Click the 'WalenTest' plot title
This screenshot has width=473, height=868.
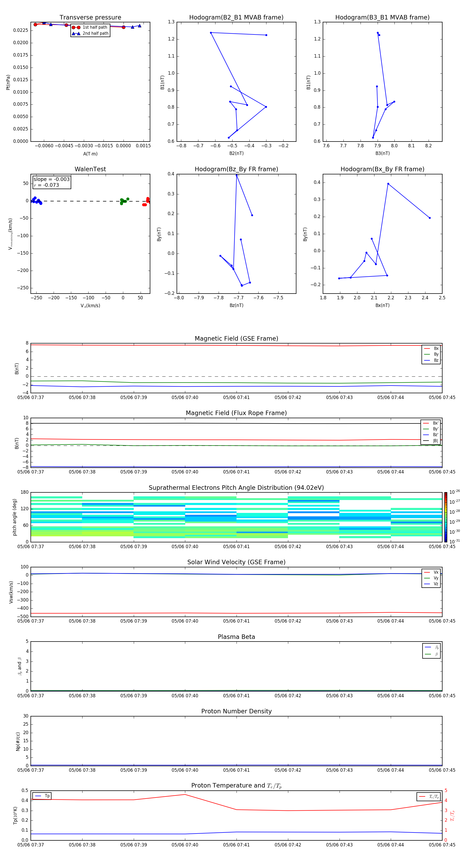(90, 169)
